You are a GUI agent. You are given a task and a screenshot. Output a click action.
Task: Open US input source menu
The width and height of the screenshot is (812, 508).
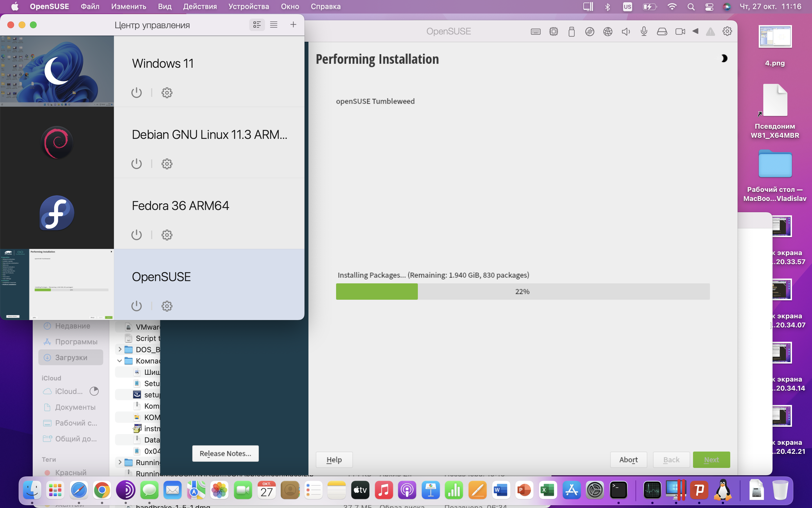tap(627, 6)
